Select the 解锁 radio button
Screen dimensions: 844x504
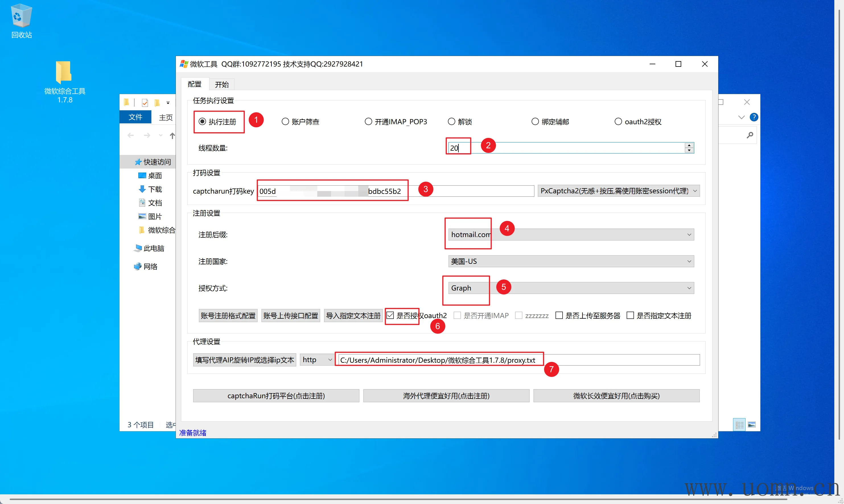(x=451, y=122)
